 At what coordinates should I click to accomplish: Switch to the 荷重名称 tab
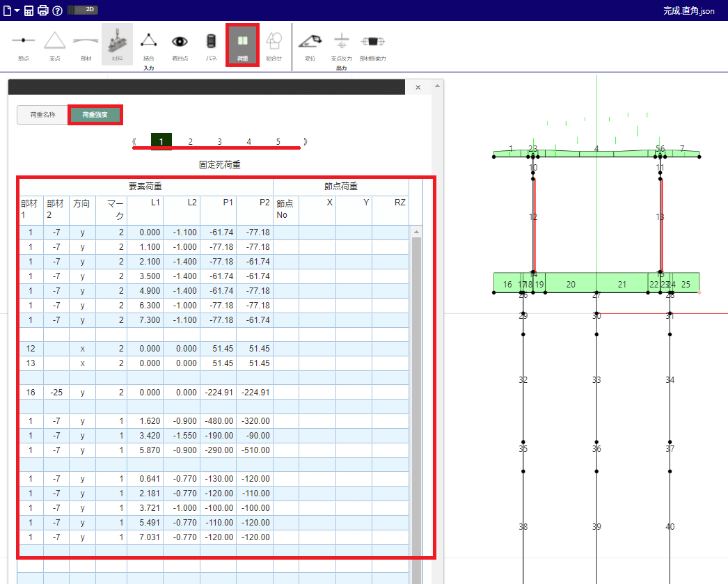[x=42, y=115]
